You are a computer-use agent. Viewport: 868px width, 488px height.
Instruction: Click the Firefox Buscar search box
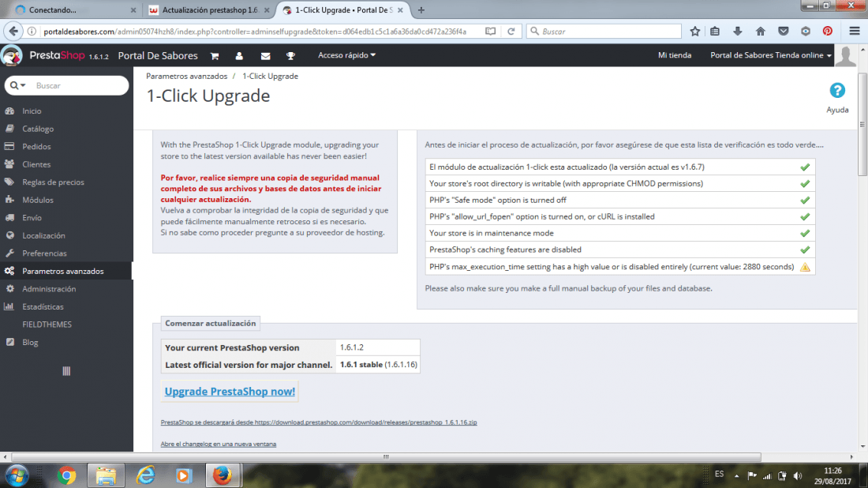604,32
